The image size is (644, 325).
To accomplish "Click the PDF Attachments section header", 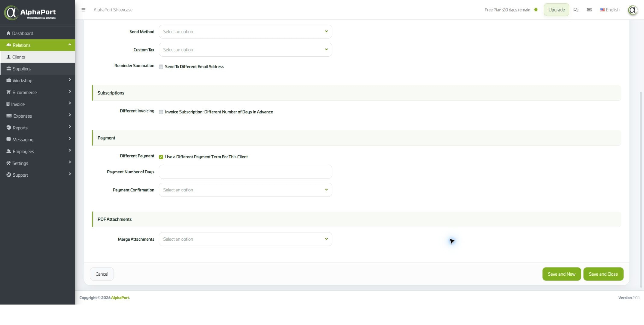I will pos(356,219).
